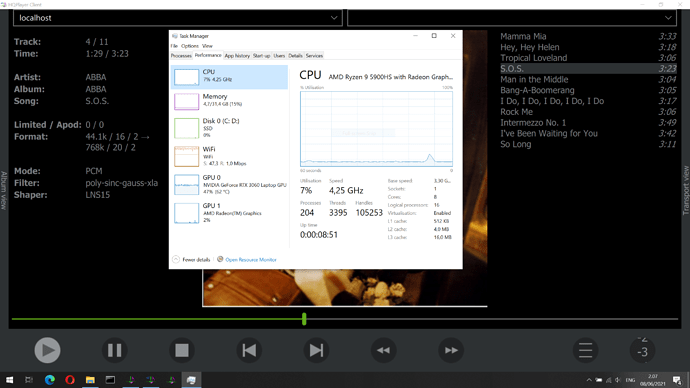Expand the empty dropdown at top right
690x388 pixels.
pos(512,18)
